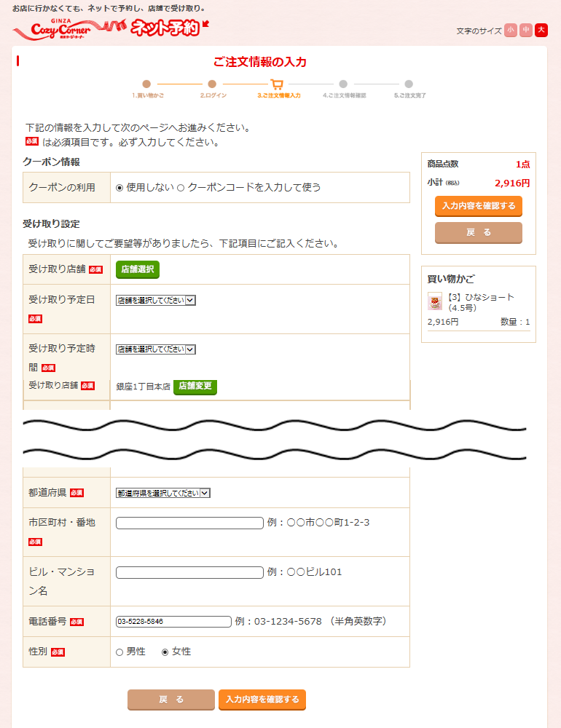The height and width of the screenshot is (728, 561).
Task: Click the bottom 戻る button
Action: pos(171,700)
